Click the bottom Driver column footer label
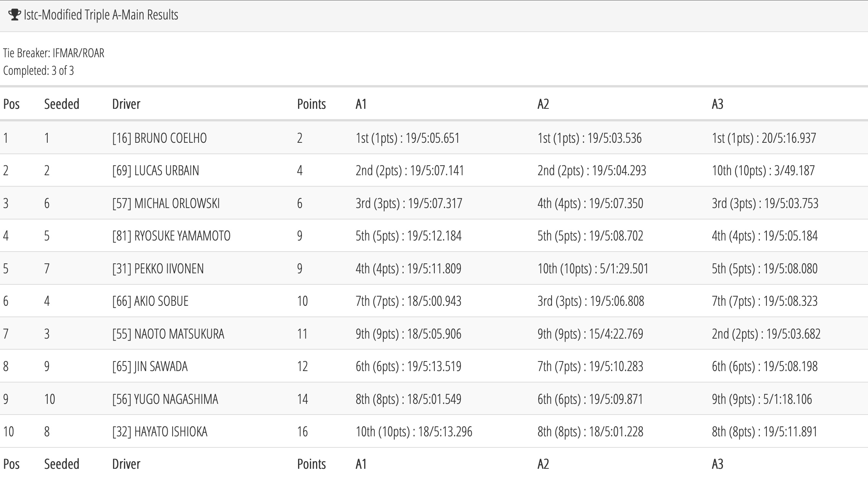Screen dimensions: 868x481 pyautogui.click(x=126, y=464)
